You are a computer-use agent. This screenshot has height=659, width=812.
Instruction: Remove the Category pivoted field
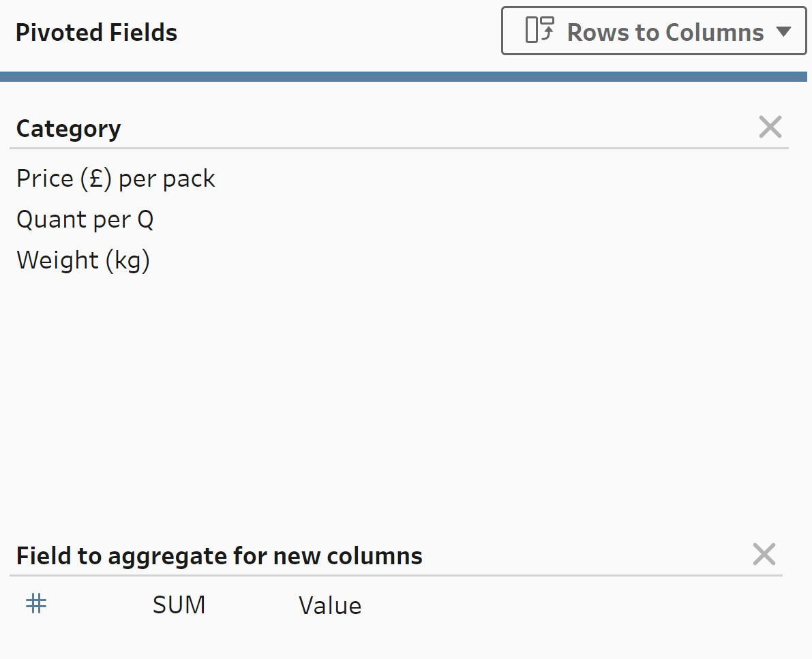click(770, 127)
